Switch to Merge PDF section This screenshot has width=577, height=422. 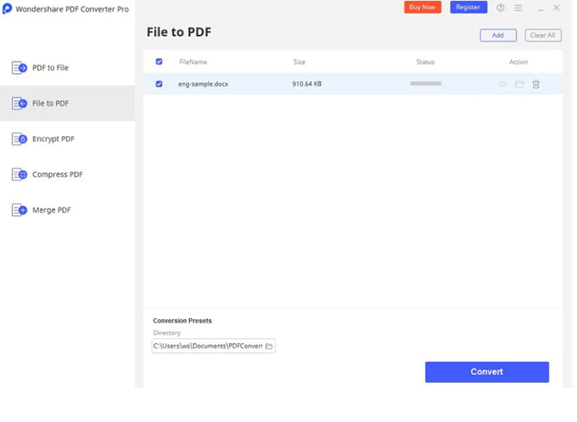tap(67, 210)
